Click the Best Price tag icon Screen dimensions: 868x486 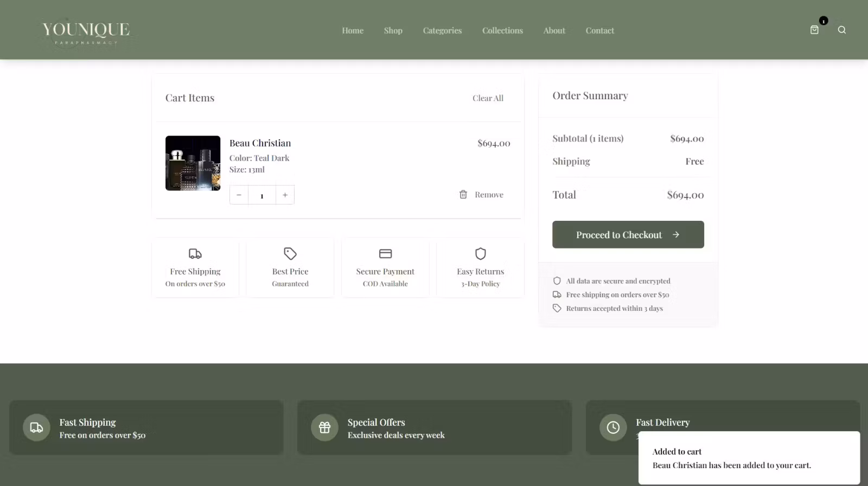point(290,253)
